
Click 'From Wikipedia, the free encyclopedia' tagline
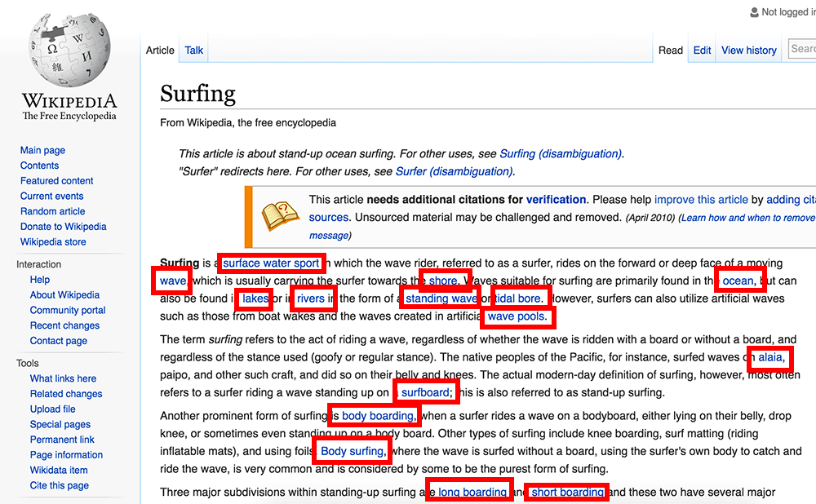(248, 123)
